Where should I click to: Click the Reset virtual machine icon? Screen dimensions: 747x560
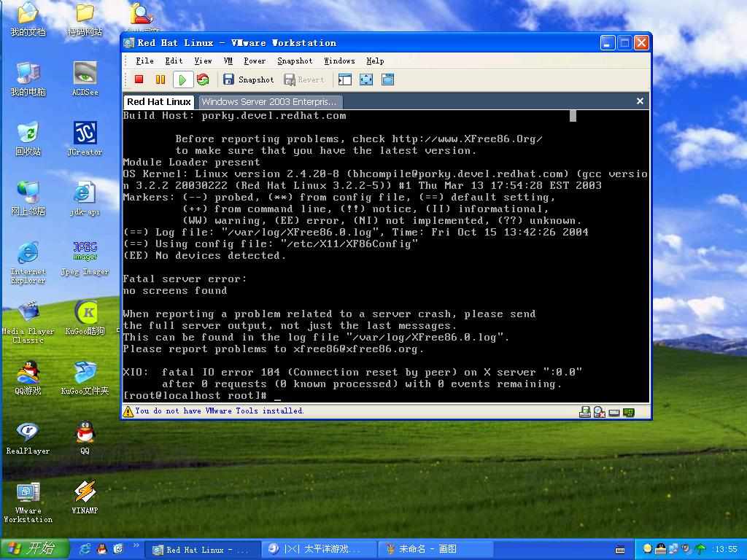pyautogui.click(x=203, y=79)
